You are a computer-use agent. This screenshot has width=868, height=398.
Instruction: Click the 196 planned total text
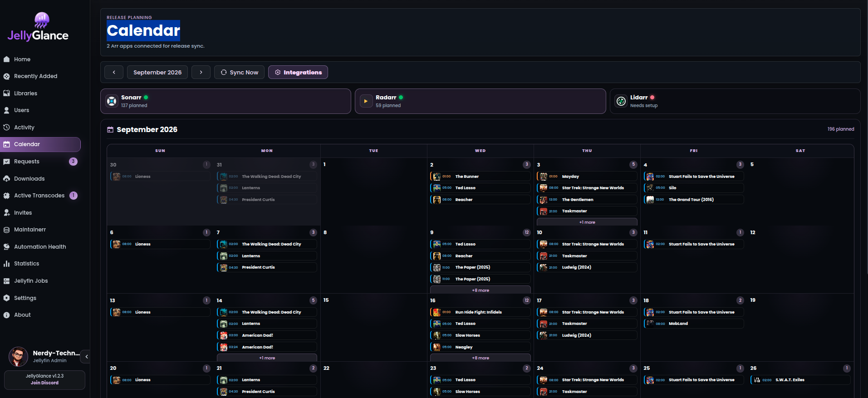[841, 129]
